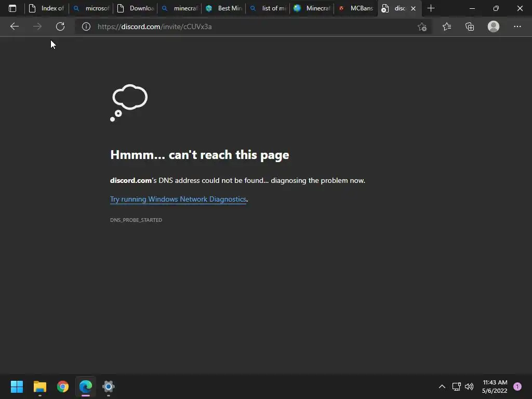Open notification center badge
Screen dimensions: 532x399
517,387
